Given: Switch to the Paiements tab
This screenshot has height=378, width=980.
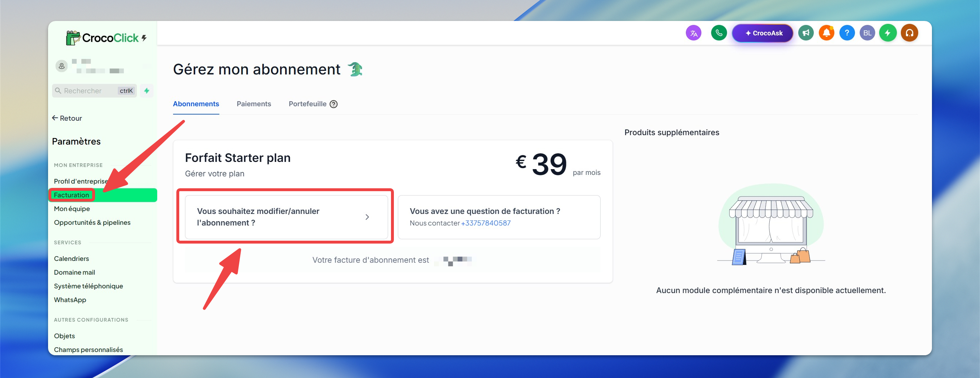Looking at the screenshot, I should pos(254,104).
